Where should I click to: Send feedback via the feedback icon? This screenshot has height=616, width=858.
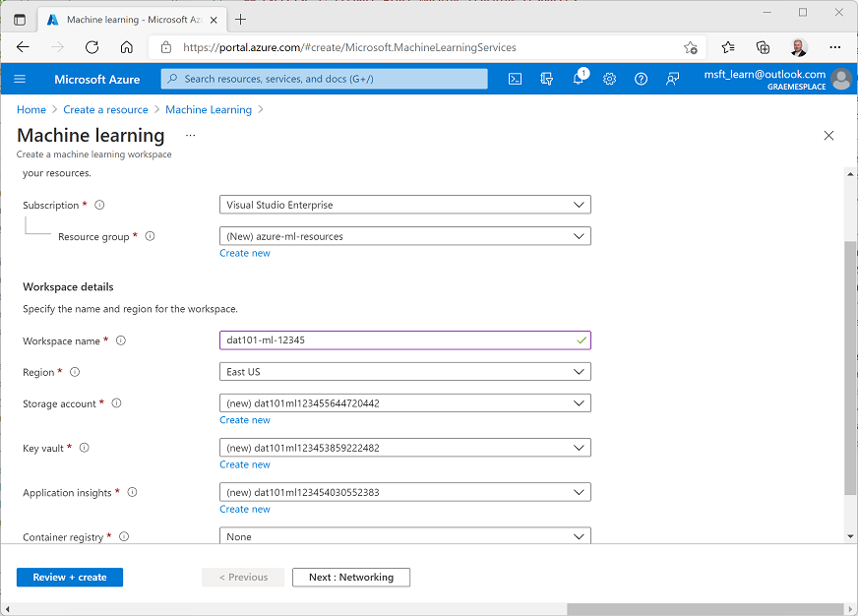672,79
